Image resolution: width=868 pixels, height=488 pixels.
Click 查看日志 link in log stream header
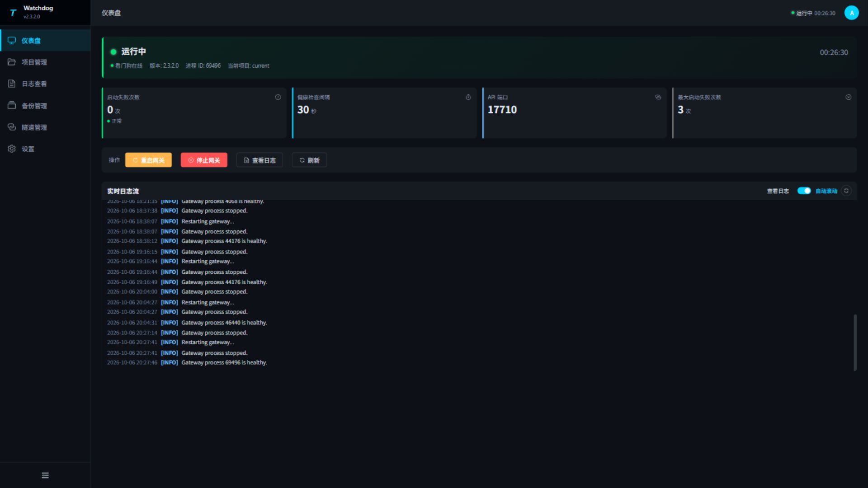[778, 191]
